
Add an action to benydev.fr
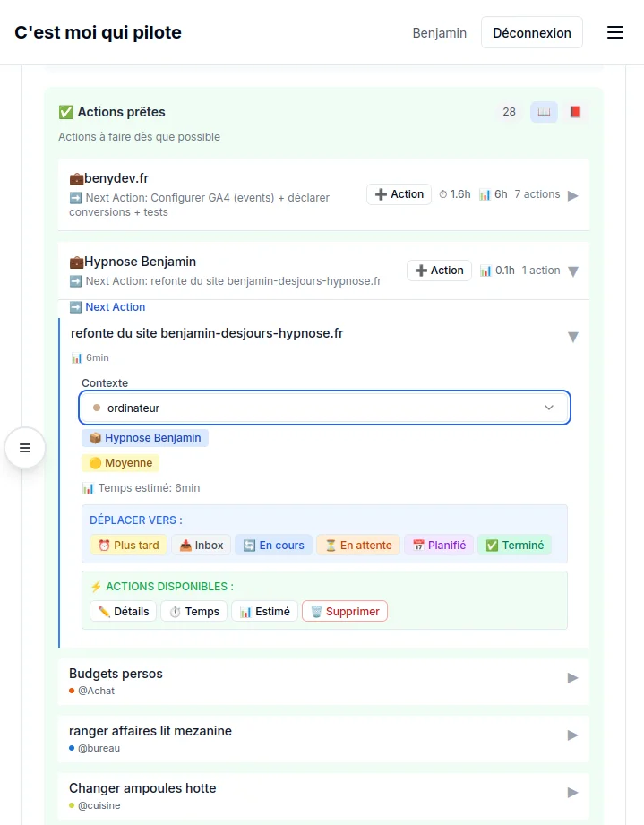click(x=399, y=194)
